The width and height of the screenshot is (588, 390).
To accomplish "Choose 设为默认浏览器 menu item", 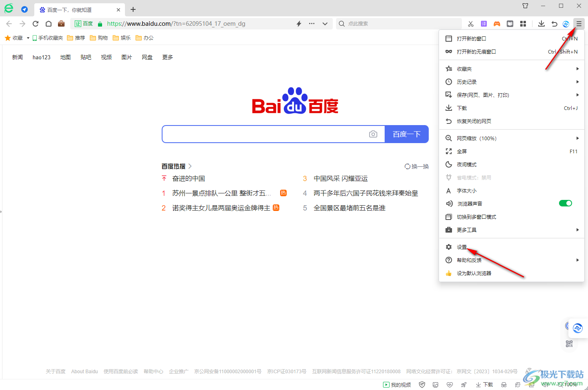I will point(512,273).
